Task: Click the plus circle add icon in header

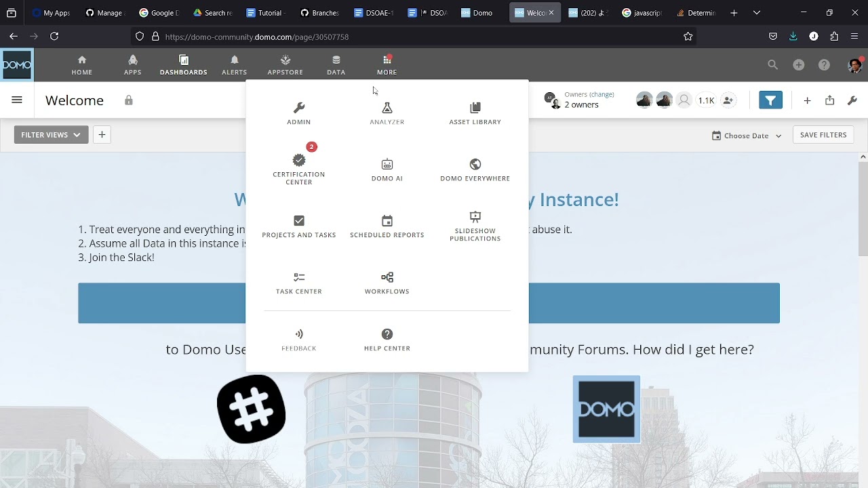Action: (x=798, y=65)
